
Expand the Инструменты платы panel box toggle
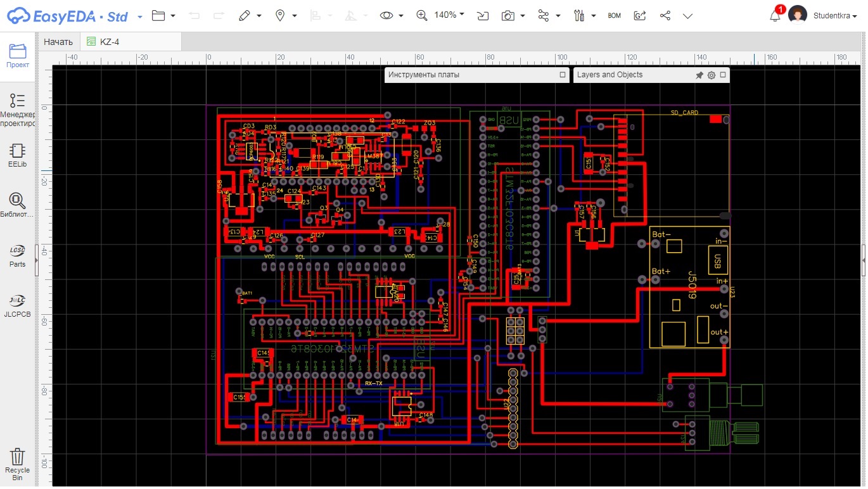(563, 75)
